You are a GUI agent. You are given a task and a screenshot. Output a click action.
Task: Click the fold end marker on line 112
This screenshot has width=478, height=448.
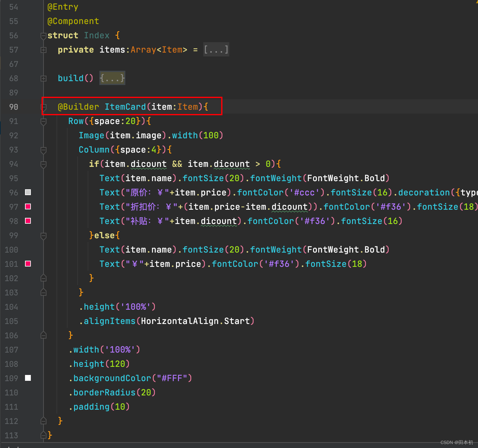[44, 421]
